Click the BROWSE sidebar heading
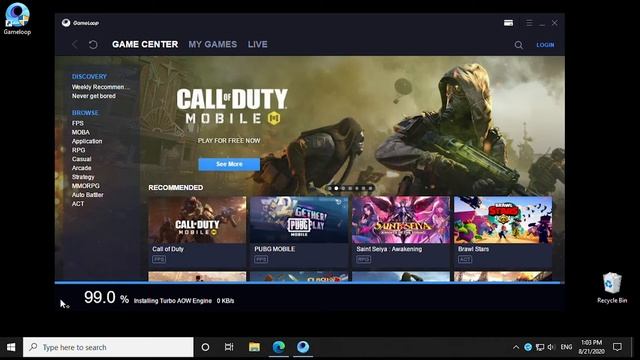The width and height of the screenshot is (640, 360). [x=85, y=113]
